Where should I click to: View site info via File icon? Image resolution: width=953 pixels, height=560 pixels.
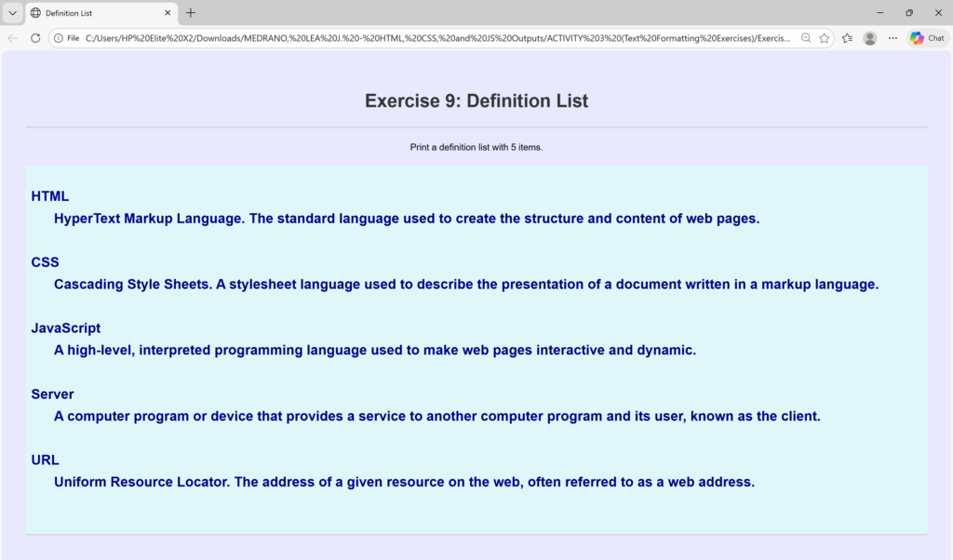[x=66, y=38]
